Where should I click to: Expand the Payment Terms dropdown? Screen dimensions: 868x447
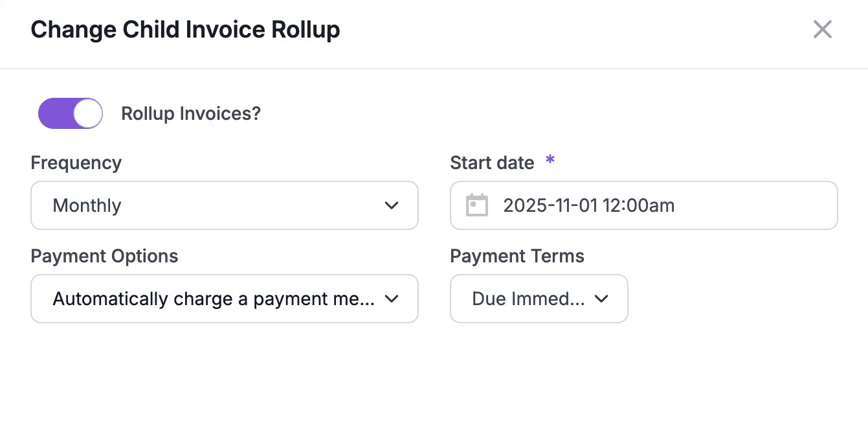pyautogui.click(x=539, y=299)
